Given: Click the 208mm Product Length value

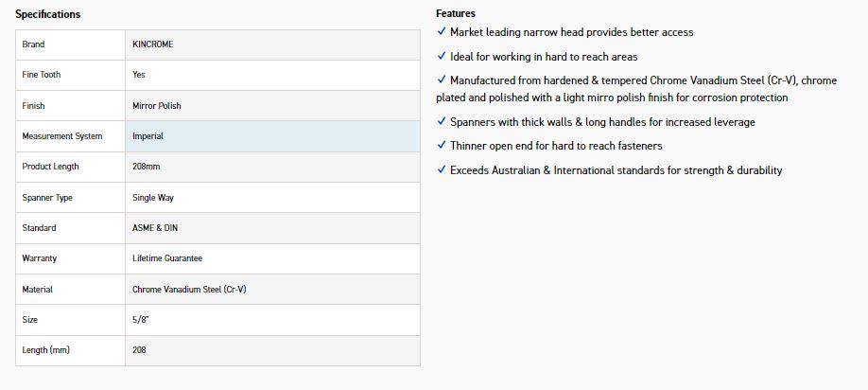Looking at the screenshot, I should (x=146, y=167).
